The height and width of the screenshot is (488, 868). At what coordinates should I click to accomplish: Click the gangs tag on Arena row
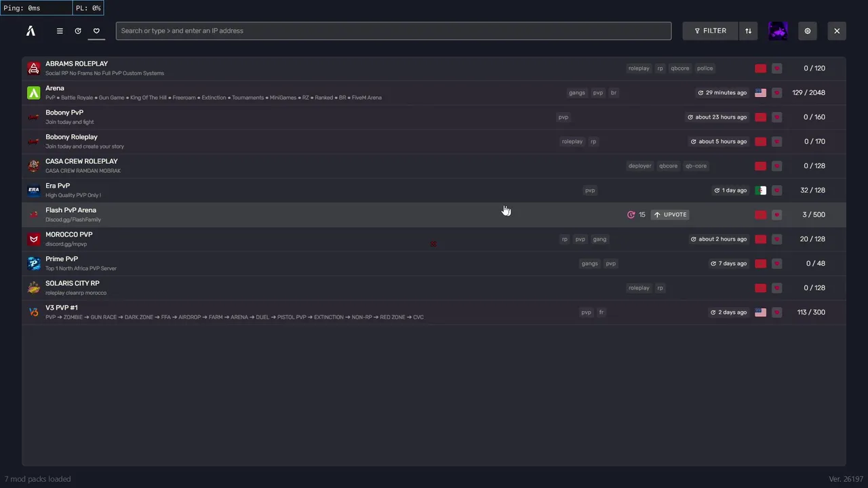(577, 92)
